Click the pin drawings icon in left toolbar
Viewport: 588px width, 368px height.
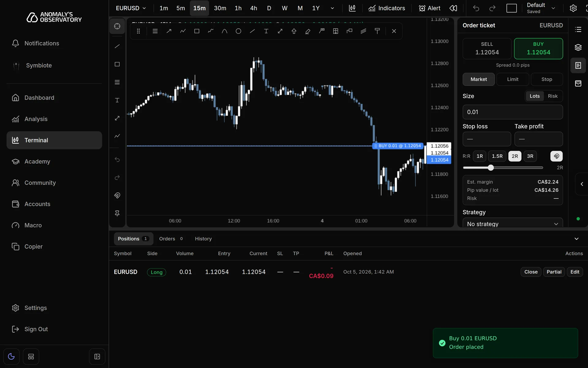(117, 213)
